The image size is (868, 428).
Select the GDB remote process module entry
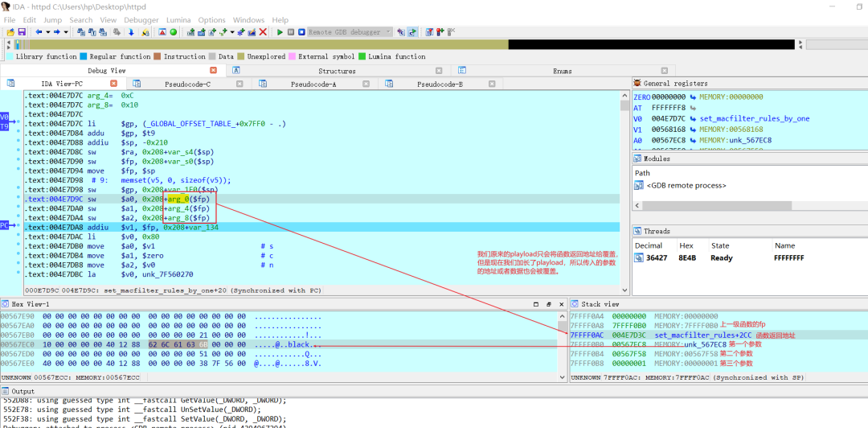(x=686, y=185)
